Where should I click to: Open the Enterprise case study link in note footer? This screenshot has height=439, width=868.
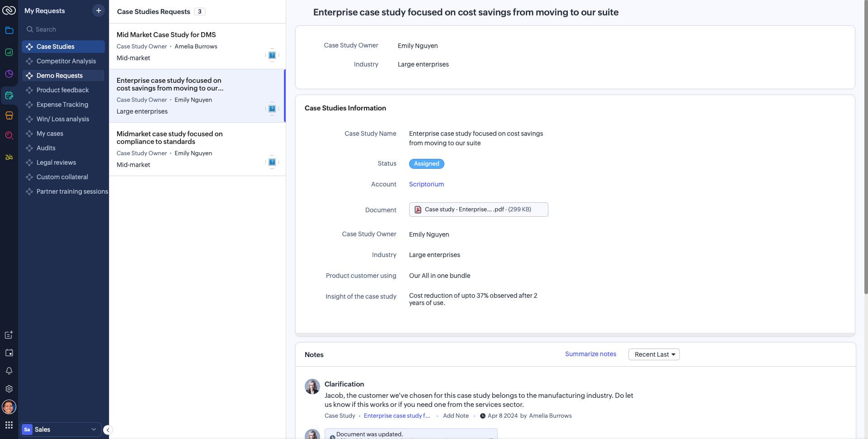(x=397, y=416)
